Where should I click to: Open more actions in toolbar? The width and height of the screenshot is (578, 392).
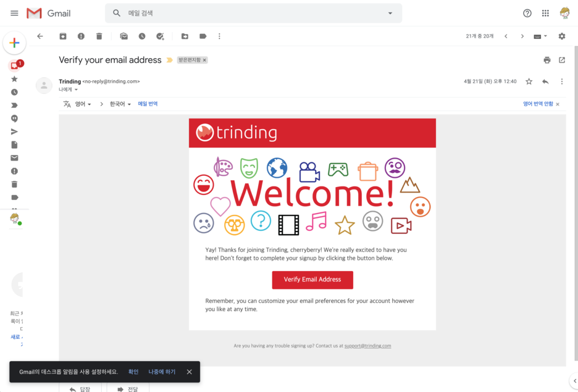pos(219,36)
